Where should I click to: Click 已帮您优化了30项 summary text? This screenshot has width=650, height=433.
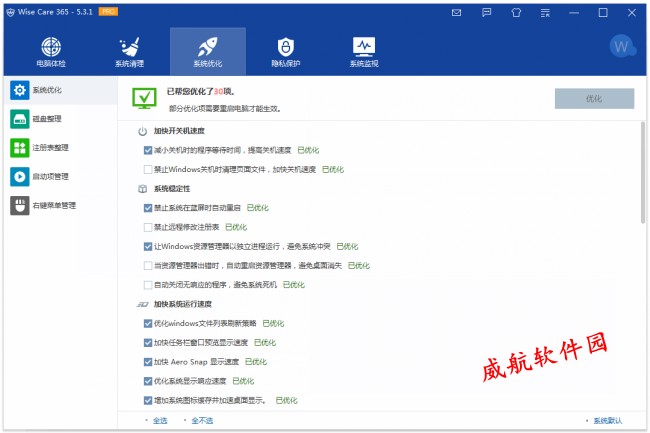tap(201, 92)
